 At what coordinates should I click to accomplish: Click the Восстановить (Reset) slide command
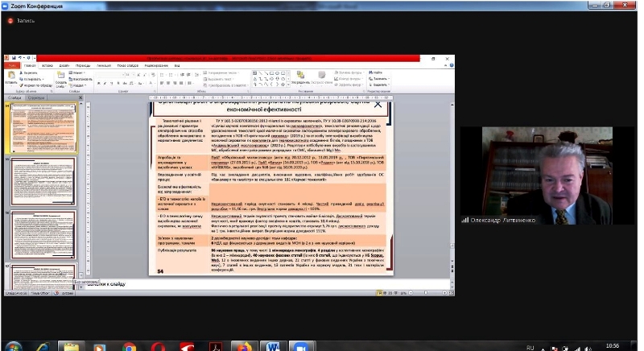(x=80, y=79)
